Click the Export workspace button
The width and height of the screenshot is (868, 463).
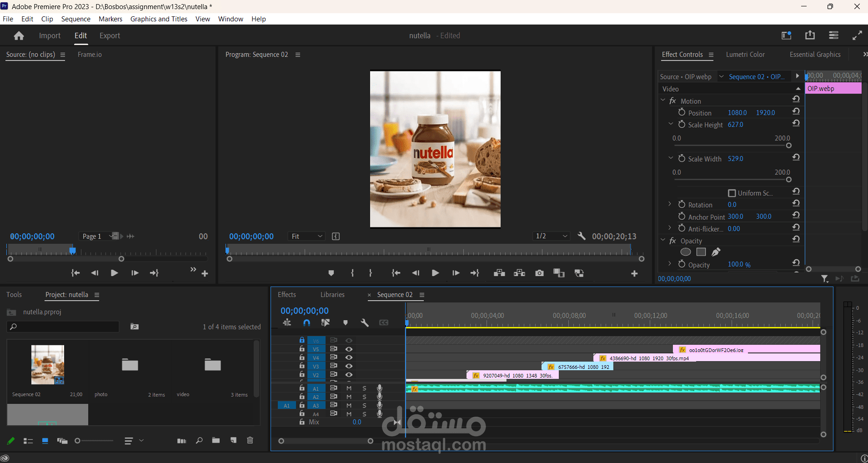(110, 35)
